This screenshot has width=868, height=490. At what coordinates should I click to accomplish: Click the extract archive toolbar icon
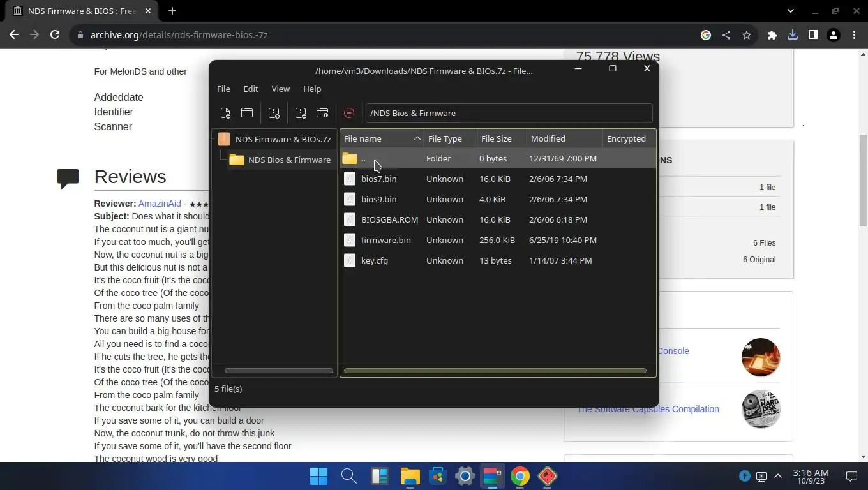(x=274, y=113)
